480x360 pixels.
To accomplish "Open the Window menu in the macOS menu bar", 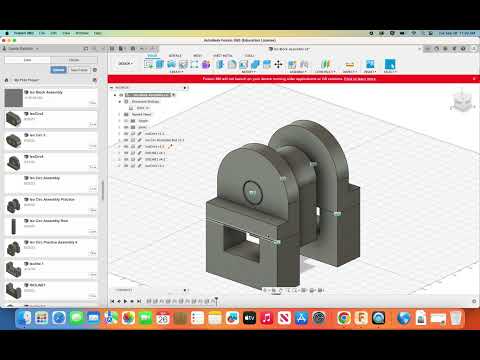I will (82, 33).
